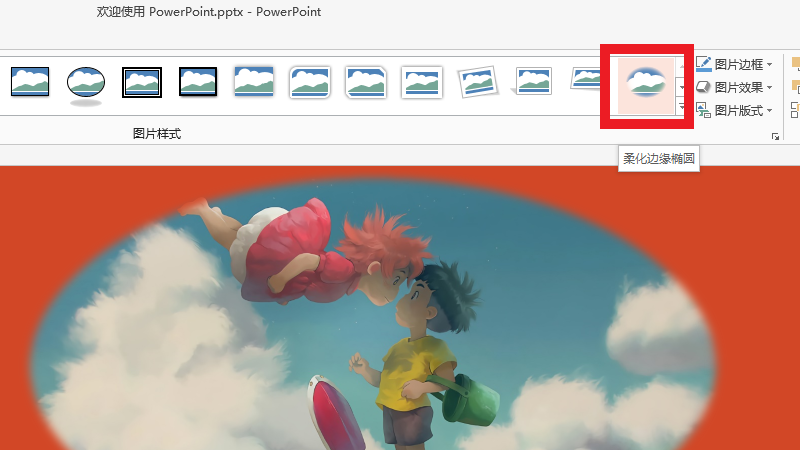Click the 图片效果 icon
Screen dimensions: 800x450
click(x=704, y=87)
